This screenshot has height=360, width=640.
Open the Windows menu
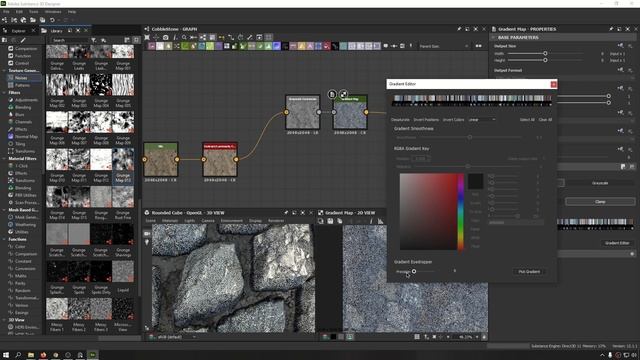[53, 12]
